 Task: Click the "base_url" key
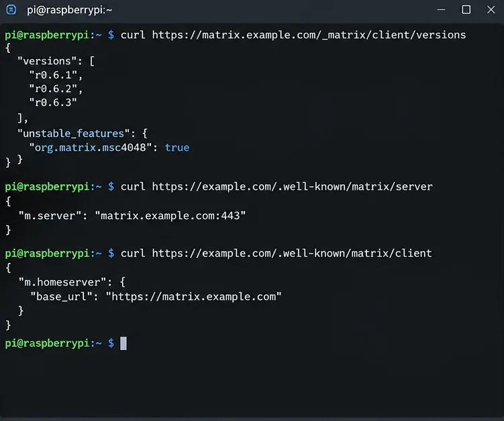[x=61, y=296]
